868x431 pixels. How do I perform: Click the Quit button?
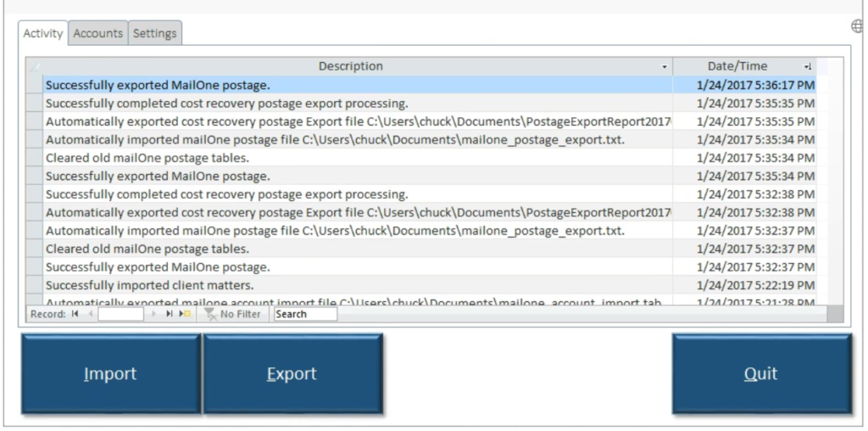click(761, 374)
